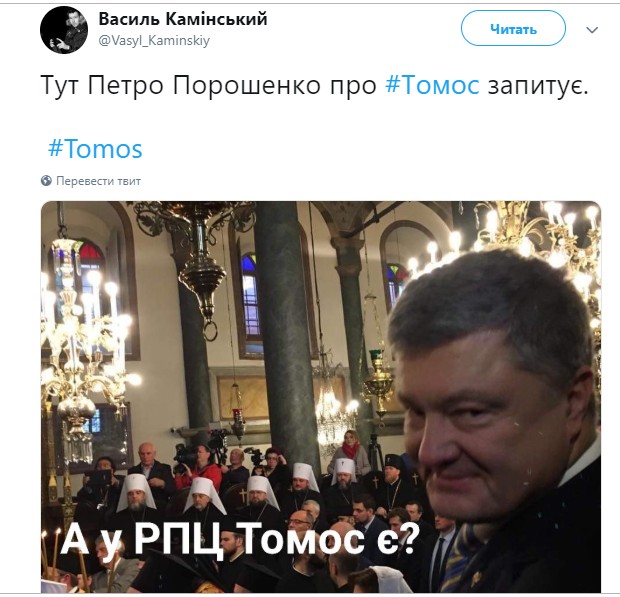Open the @Vasyl_Kaminskiy handle link

(154, 40)
